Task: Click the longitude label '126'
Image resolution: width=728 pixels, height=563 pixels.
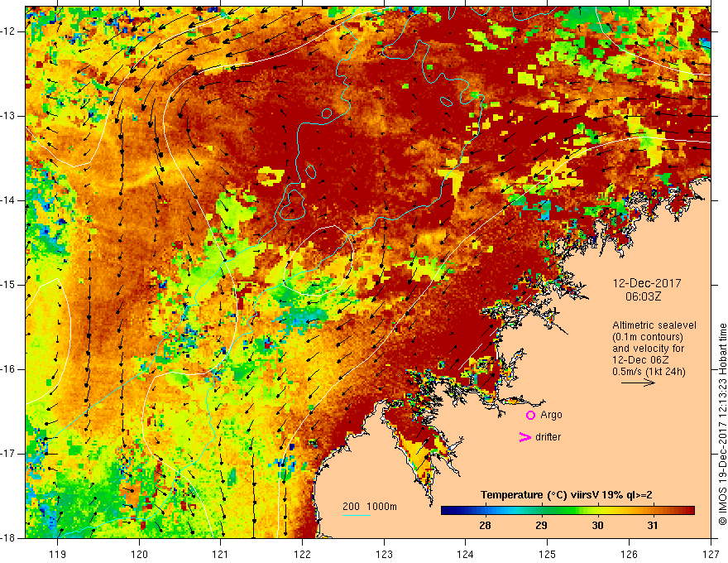Action: (629, 554)
